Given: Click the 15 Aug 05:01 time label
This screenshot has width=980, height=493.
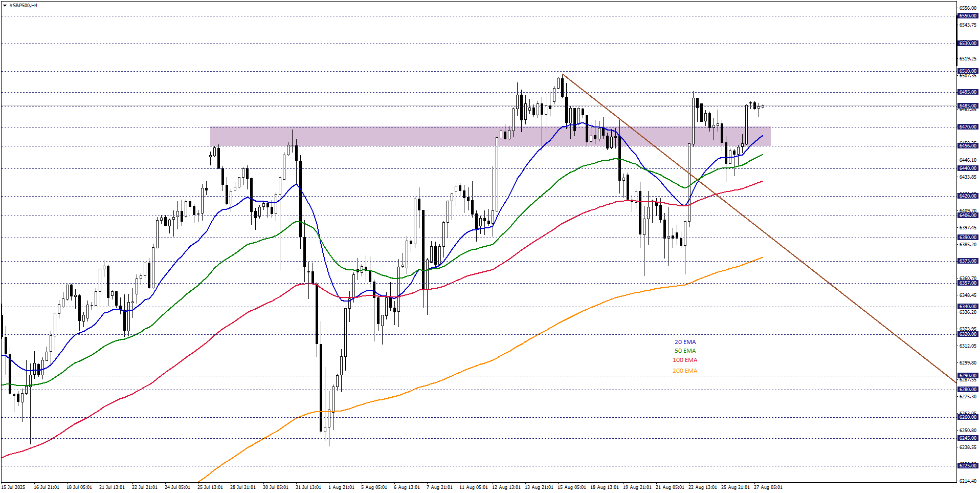Looking at the screenshot, I should pos(571,487).
